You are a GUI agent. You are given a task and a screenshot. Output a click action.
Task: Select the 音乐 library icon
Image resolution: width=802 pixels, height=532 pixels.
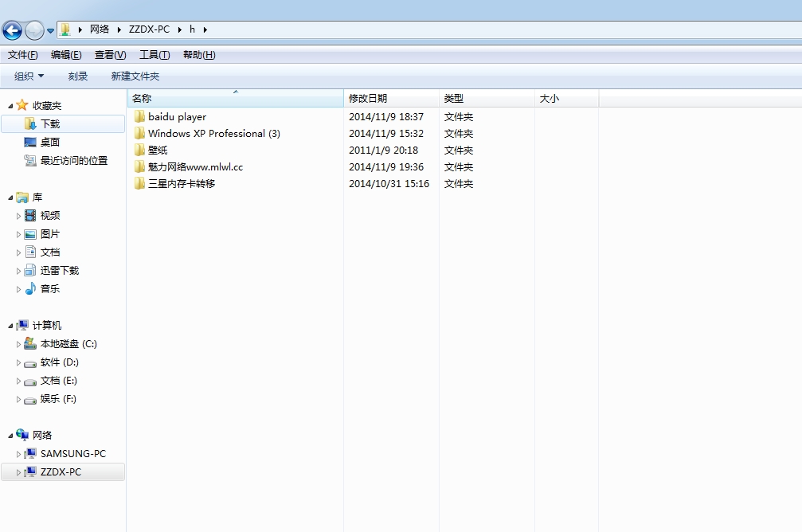tap(30, 288)
